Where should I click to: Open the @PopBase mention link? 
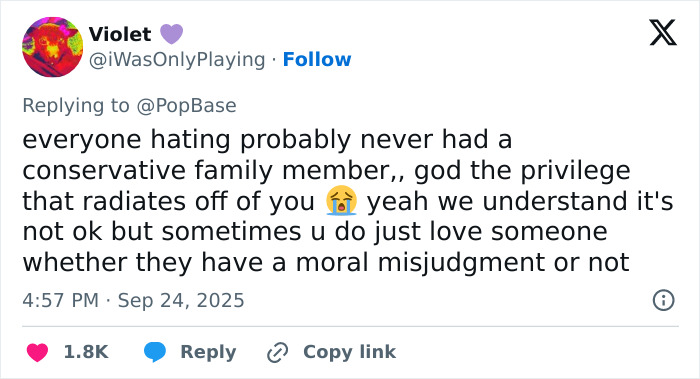tap(186, 106)
